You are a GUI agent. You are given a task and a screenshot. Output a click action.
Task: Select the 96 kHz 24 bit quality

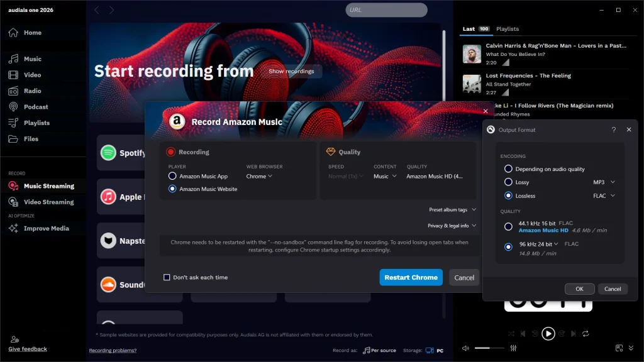pyautogui.click(x=508, y=246)
